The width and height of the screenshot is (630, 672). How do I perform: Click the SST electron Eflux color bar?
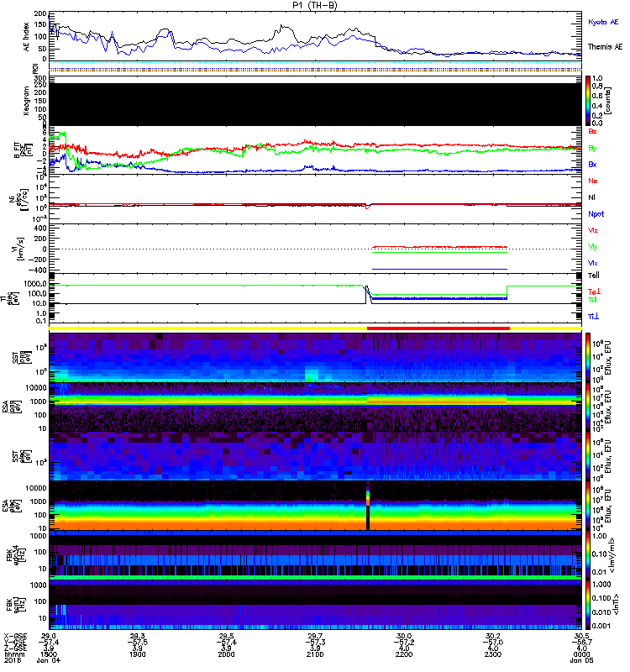pyautogui.click(x=588, y=456)
